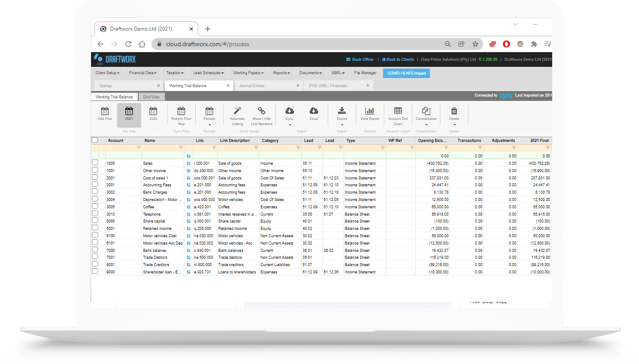Toggle Show / Hide Link Numbers

point(262,111)
